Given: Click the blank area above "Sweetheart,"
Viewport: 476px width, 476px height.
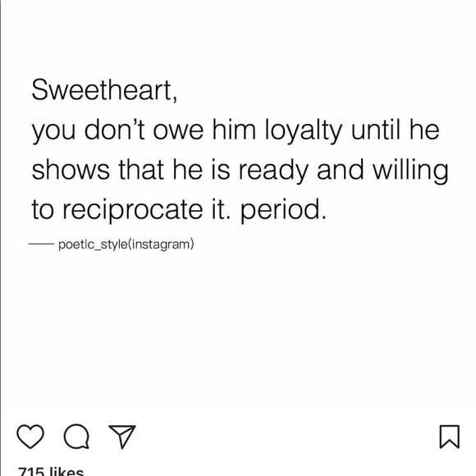Looking at the screenshot, I should coord(238,36).
